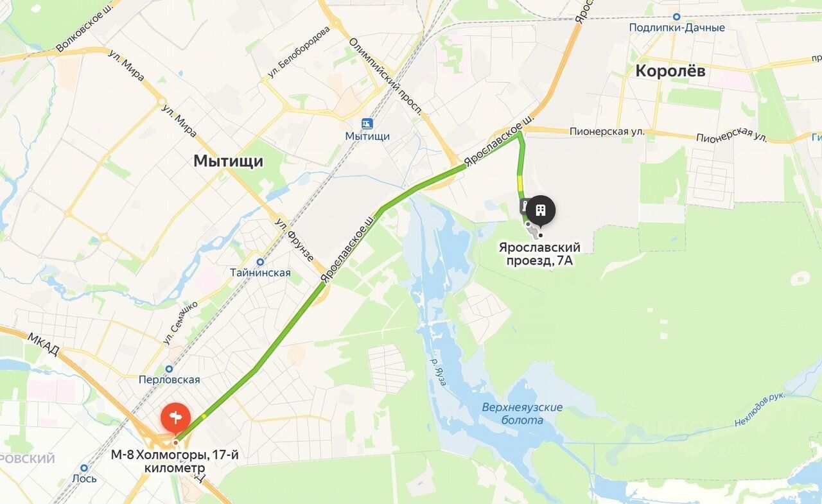Click the large Мытищи city label
The height and width of the screenshot is (504, 822).
point(229,161)
